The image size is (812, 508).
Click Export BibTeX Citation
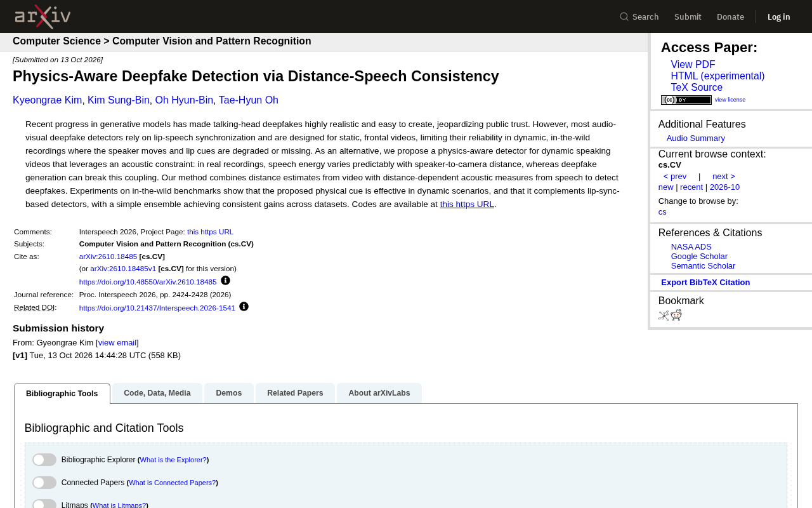click(705, 283)
